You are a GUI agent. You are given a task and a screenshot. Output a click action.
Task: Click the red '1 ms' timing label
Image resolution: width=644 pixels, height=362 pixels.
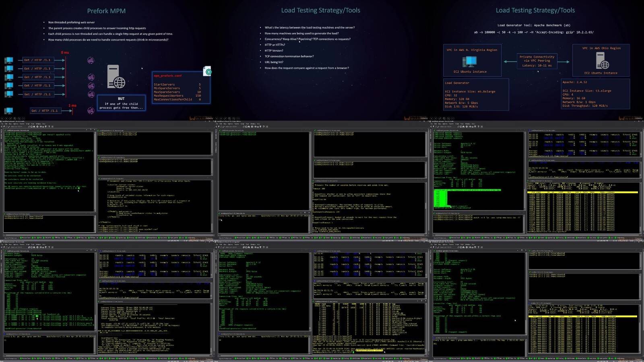click(x=72, y=105)
